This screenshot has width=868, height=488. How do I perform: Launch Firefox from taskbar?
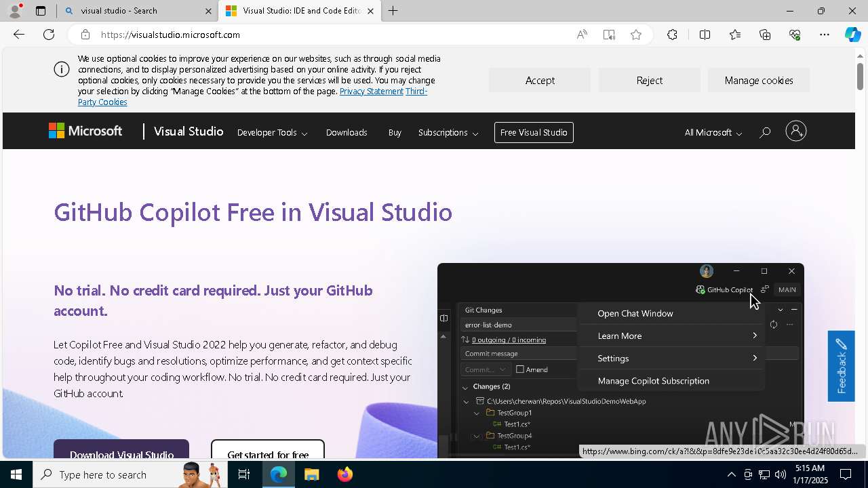tap(344, 474)
